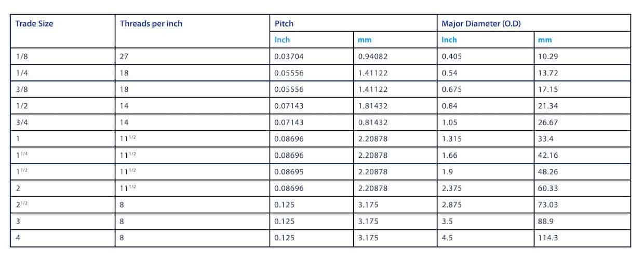Image resolution: width=644 pixels, height=260 pixels.
Task: Click the 0.81432 mm pitch cell
Action: click(395, 122)
